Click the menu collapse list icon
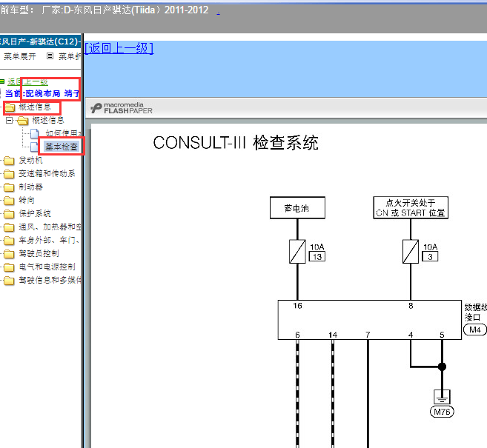Screen dimensions: 487x448 tap(50, 56)
